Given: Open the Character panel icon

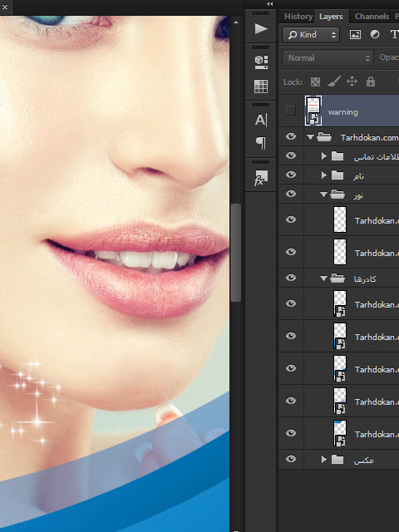Looking at the screenshot, I should point(261,120).
